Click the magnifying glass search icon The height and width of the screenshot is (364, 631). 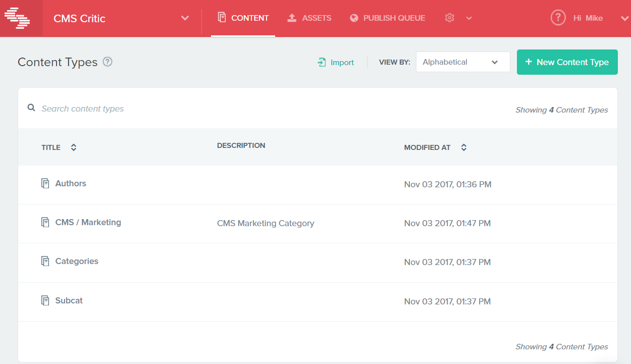[31, 108]
